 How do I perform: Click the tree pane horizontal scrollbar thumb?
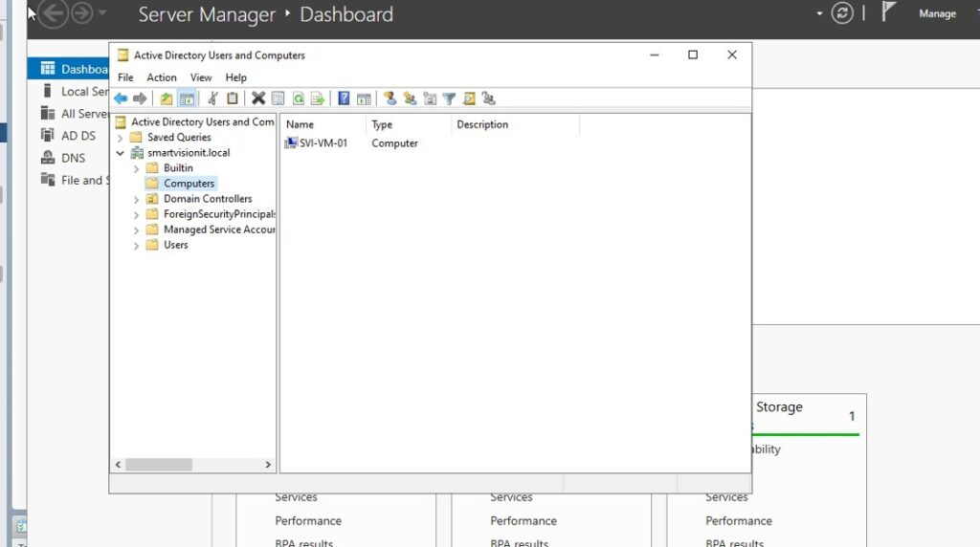point(159,465)
